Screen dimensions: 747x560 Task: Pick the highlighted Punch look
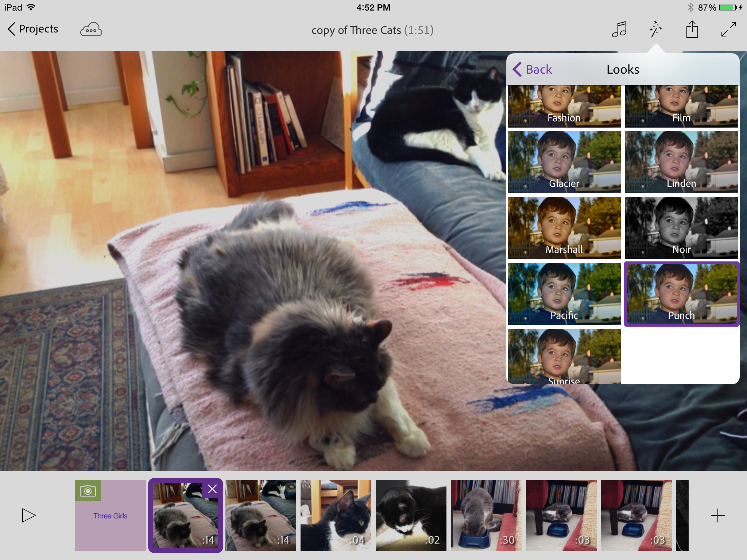681,294
